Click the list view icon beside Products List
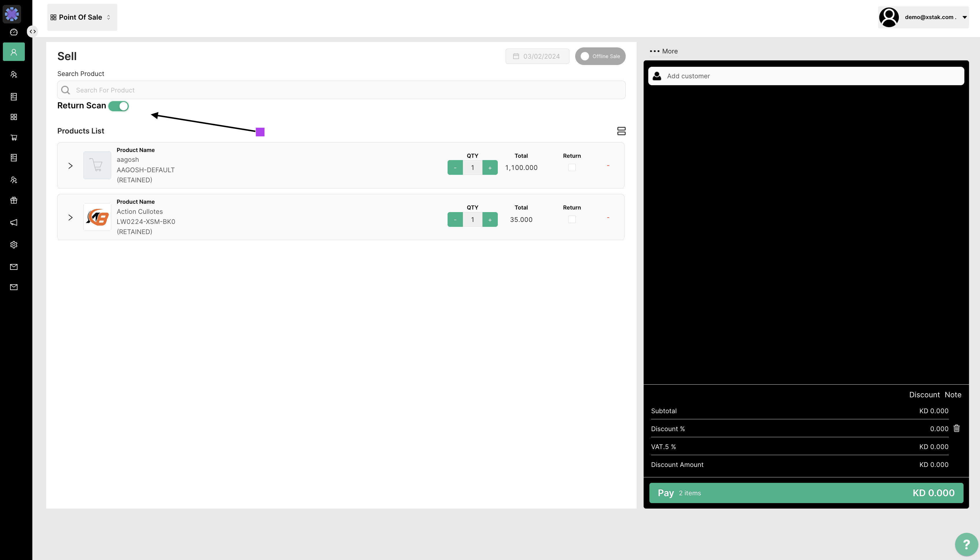This screenshot has height=560, width=980. tap(621, 131)
